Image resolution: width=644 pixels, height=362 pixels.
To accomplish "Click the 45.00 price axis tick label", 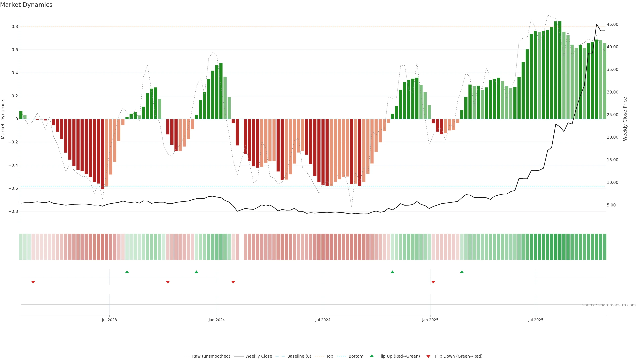I will coord(612,24).
